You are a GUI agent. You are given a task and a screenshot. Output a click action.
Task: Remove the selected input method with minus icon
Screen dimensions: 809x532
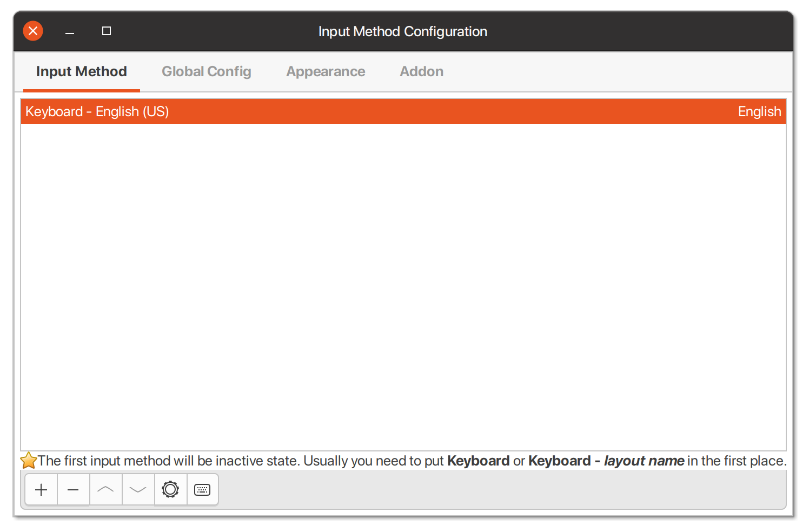click(74, 490)
